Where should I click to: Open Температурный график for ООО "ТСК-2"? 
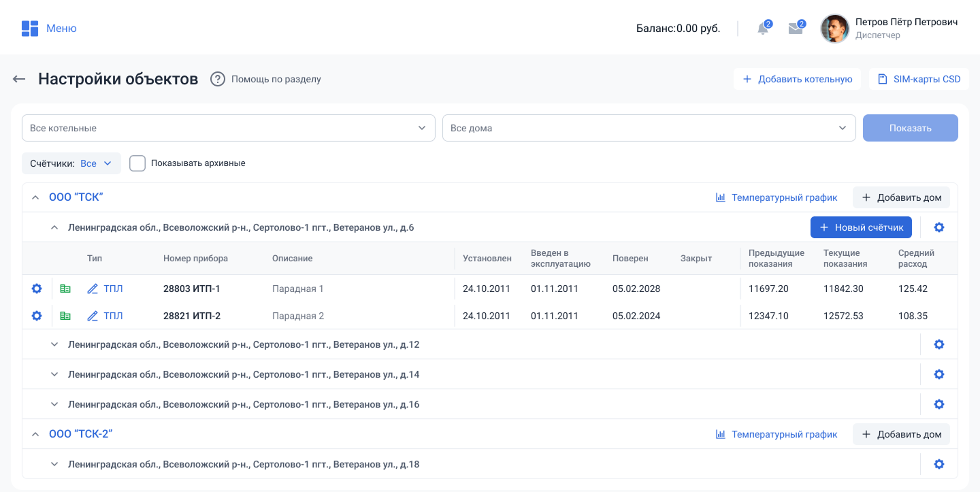pyautogui.click(x=776, y=434)
